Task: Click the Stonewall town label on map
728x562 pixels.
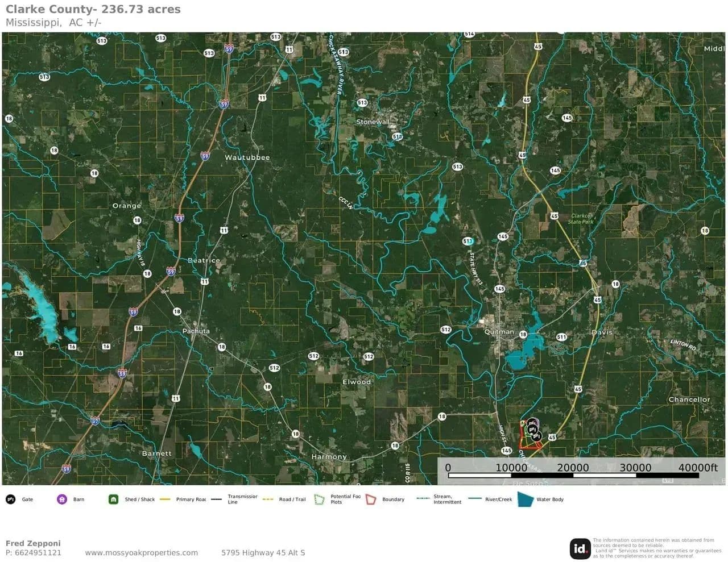Action: point(373,122)
